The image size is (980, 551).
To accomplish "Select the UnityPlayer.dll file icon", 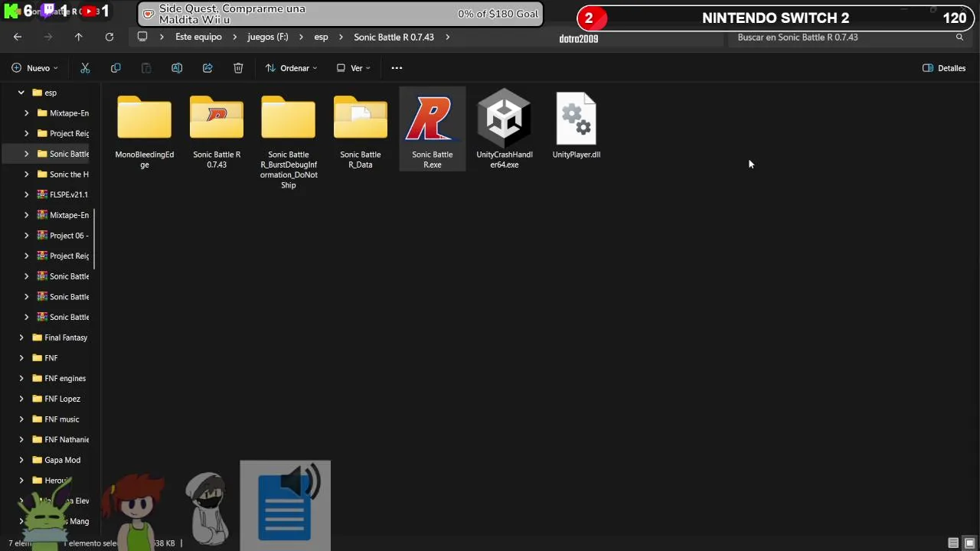I will [577, 118].
